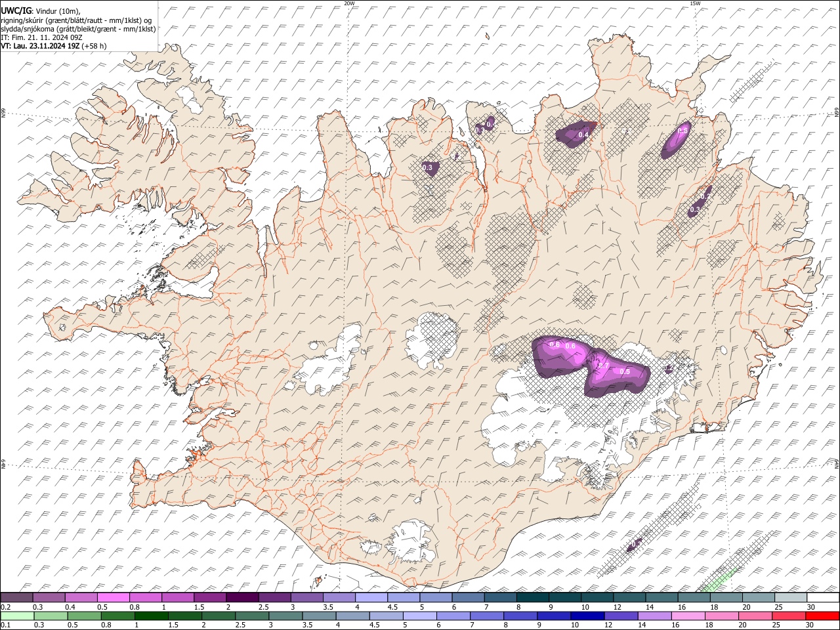Click the '30' label in the upper legend
Screen dimensions: 840x630
pos(810,607)
